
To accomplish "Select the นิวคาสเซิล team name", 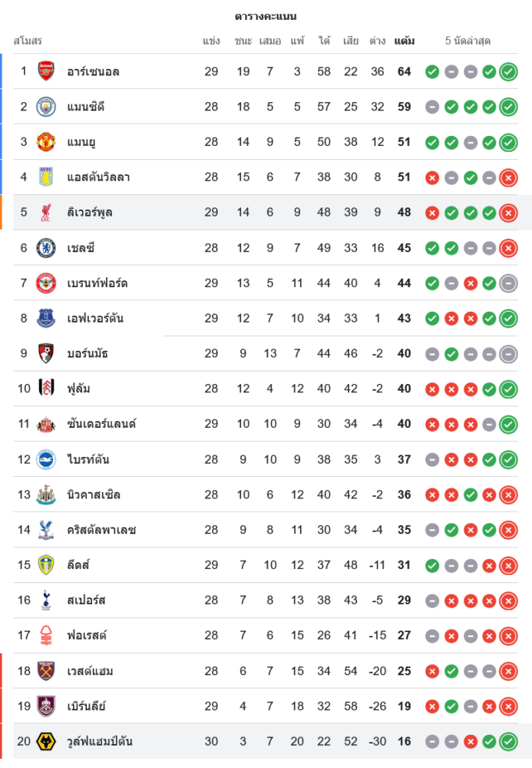I will (94, 495).
